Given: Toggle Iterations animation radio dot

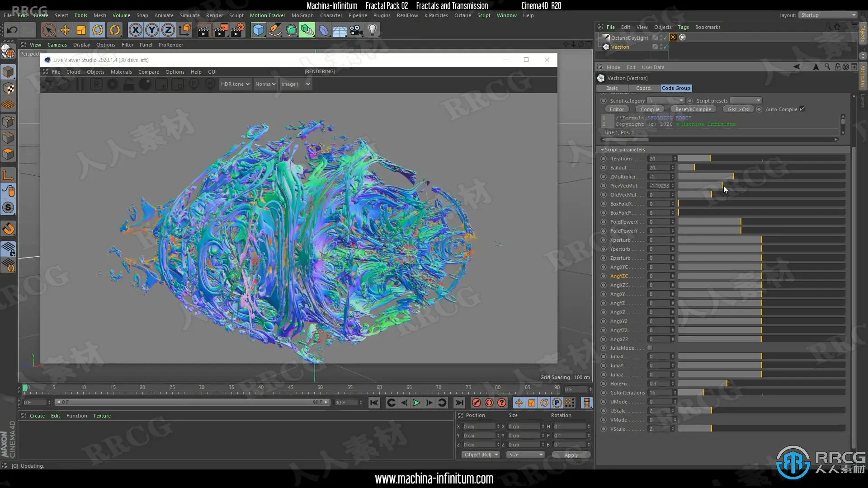Looking at the screenshot, I should [604, 159].
